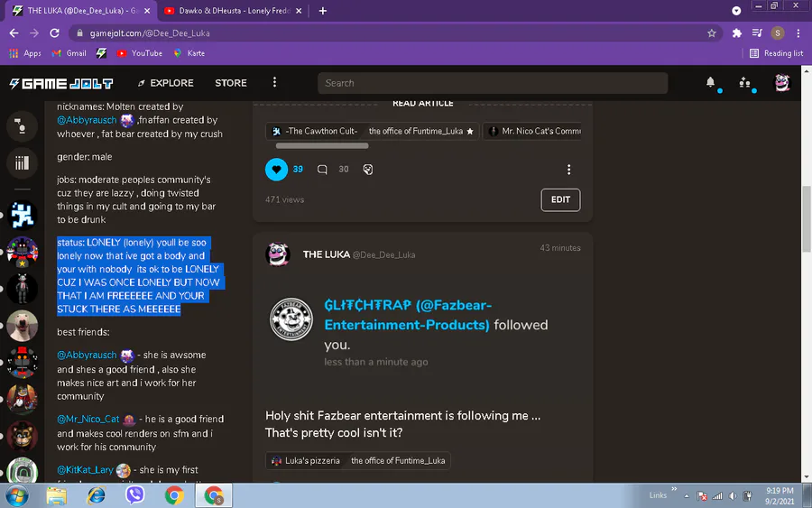Image resolution: width=812 pixels, height=508 pixels.
Task: Show hidden system tray icons
Action: 687,496
